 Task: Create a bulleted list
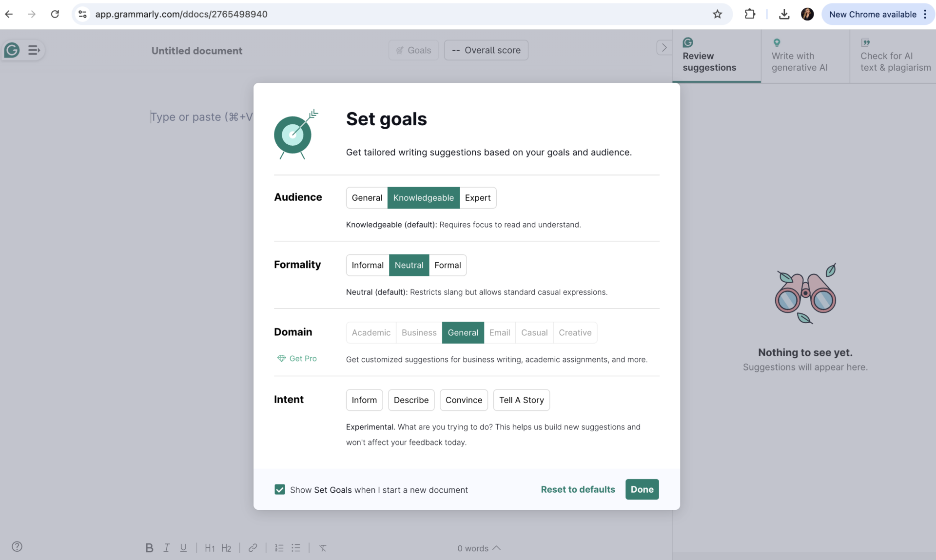tap(296, 548)
